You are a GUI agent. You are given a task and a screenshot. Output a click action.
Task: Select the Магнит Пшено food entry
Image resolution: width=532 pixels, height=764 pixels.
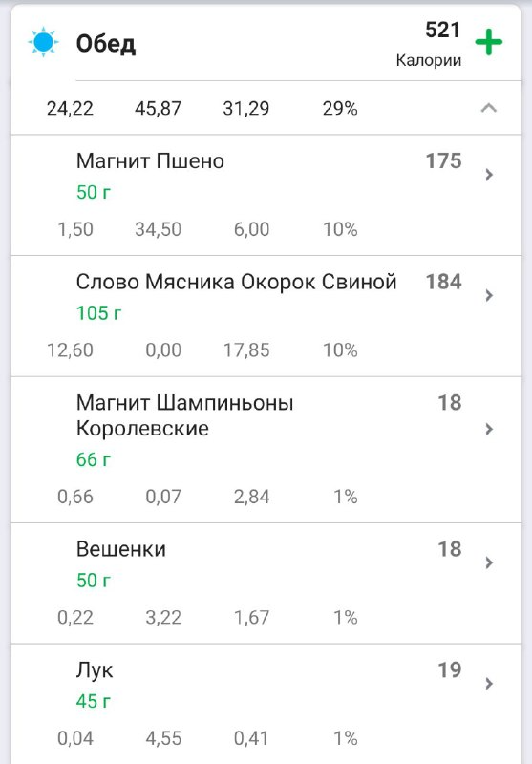(266, 195)
